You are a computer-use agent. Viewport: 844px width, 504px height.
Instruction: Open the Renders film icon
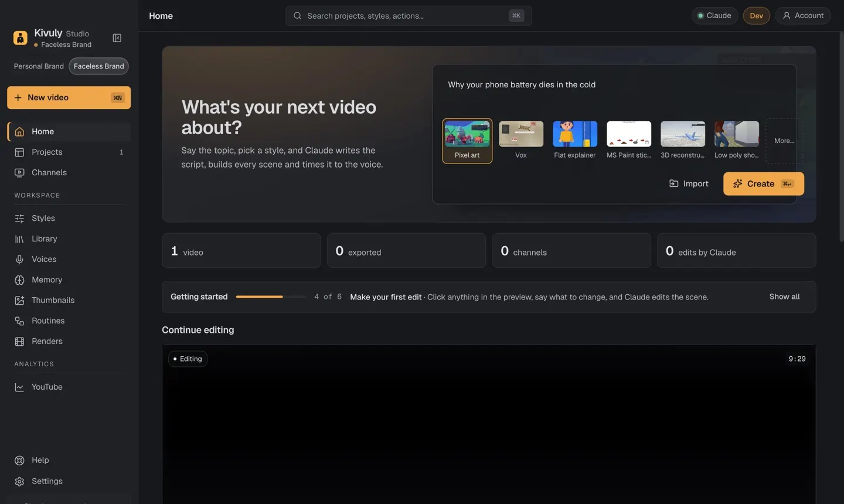19,342
